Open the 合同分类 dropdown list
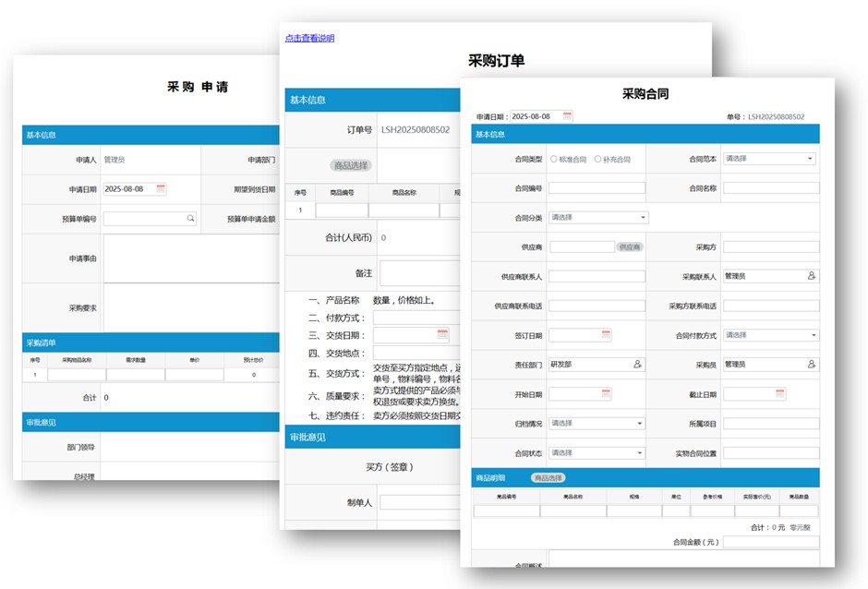 click(643, 218)
